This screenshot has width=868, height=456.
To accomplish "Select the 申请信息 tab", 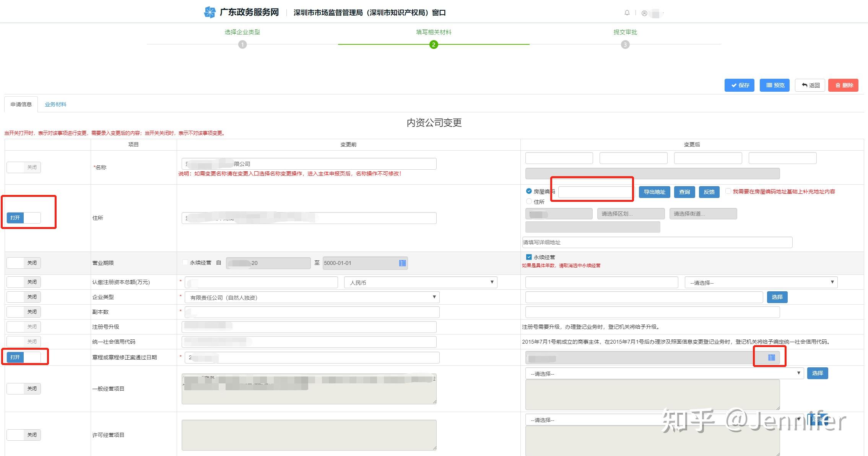I will (21, 104).
